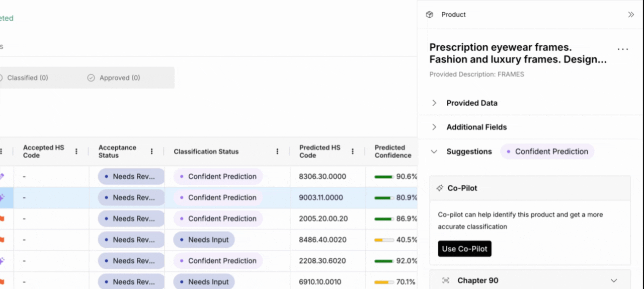
Task: Open Predicted HS Code column menu
Action: pos(353,152)
